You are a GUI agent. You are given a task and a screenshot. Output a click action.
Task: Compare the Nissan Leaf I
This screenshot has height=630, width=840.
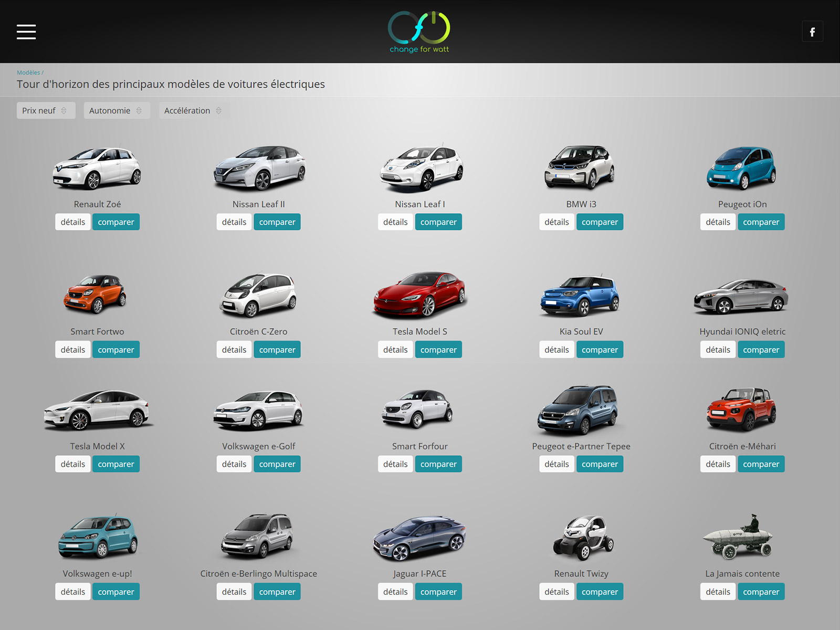point(438,222)
